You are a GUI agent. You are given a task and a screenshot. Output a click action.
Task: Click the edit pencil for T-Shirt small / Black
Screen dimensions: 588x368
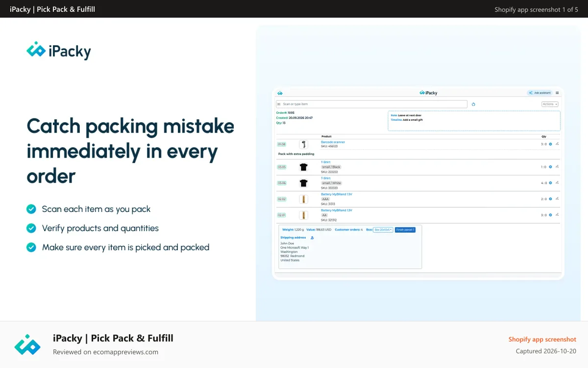[557, 166]
